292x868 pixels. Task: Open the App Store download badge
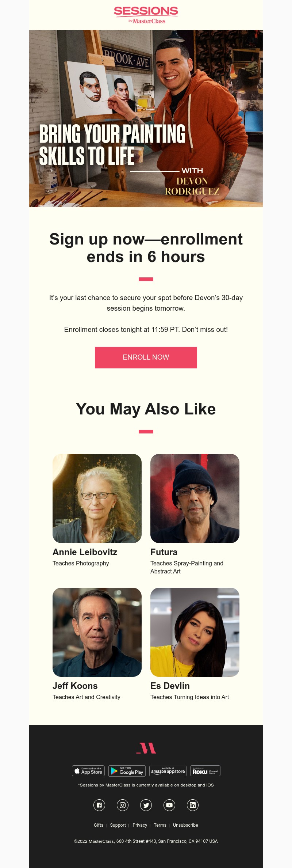click(88, 771)
